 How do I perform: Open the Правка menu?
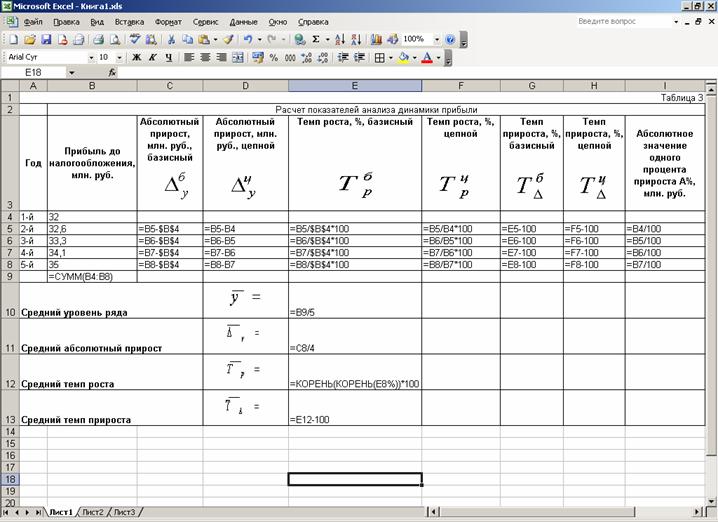tap(66, 22)
